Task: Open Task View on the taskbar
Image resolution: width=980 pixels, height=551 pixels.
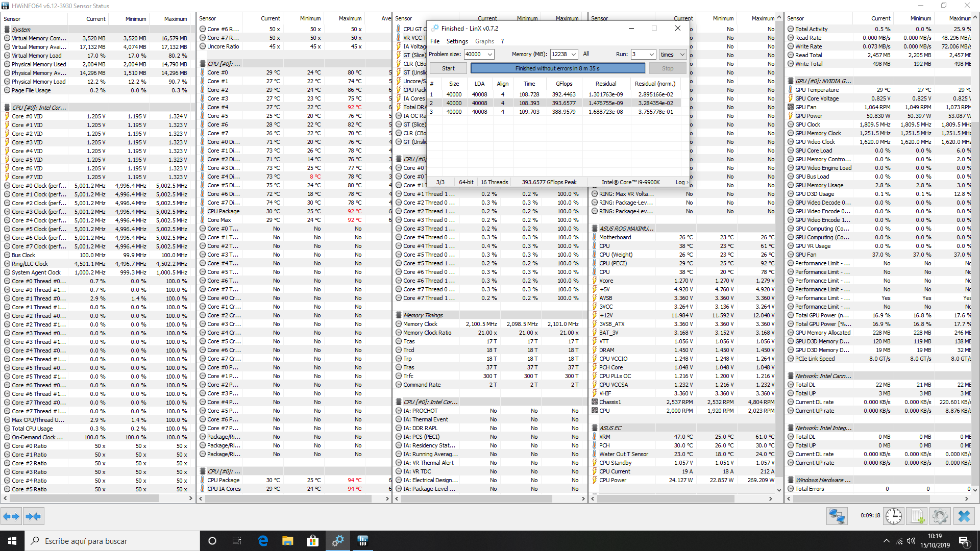Action: (x=236, y=541)
